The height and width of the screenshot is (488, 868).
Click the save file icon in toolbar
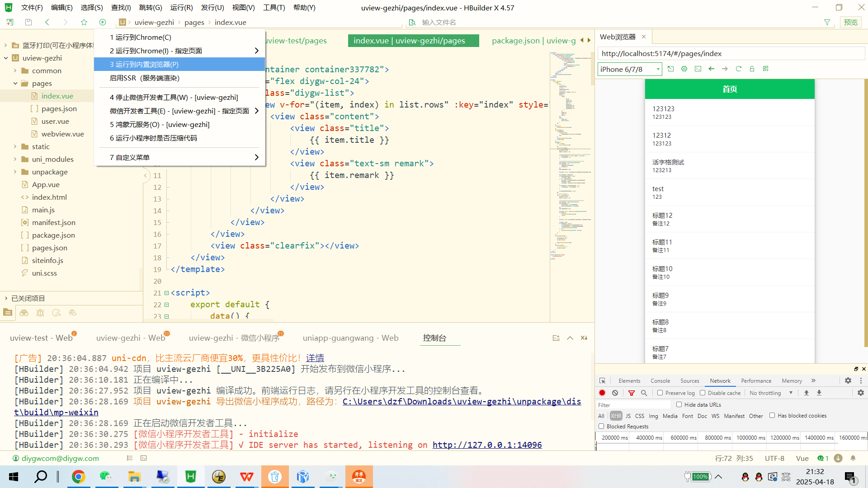(28, 22)
